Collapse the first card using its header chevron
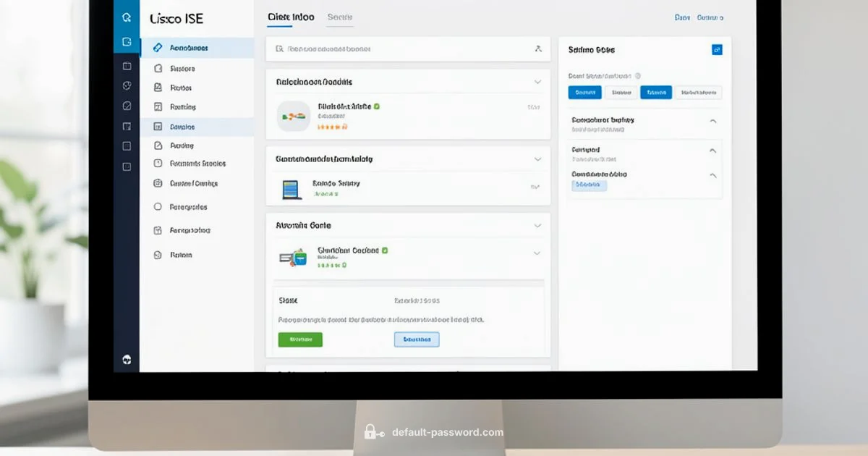This screenshot has width=868, height=456. [x=537, y=83]
